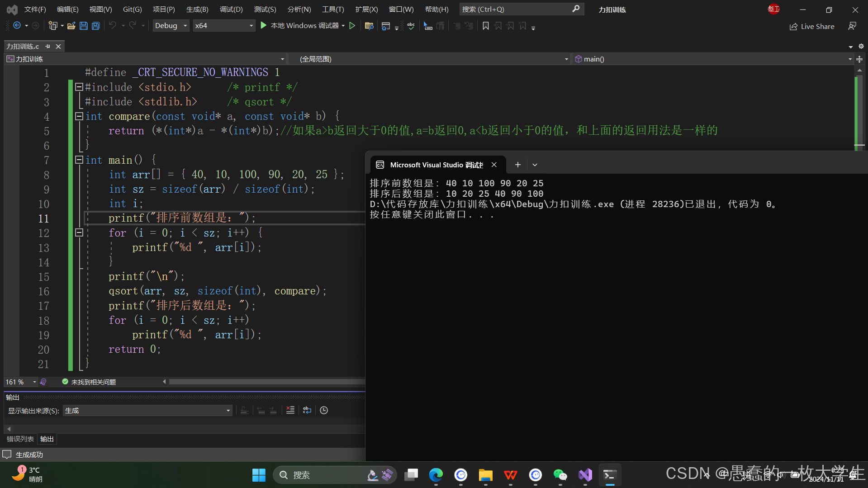Open the WPS Office taskbar icon
Screen dimensions: 868x488
(511, 475)
